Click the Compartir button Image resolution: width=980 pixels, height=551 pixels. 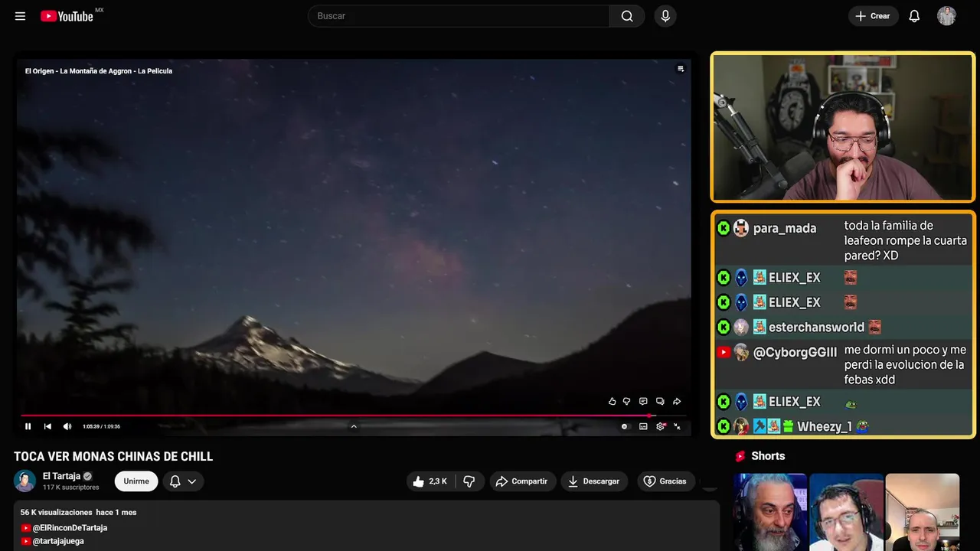tap(523, 481)
